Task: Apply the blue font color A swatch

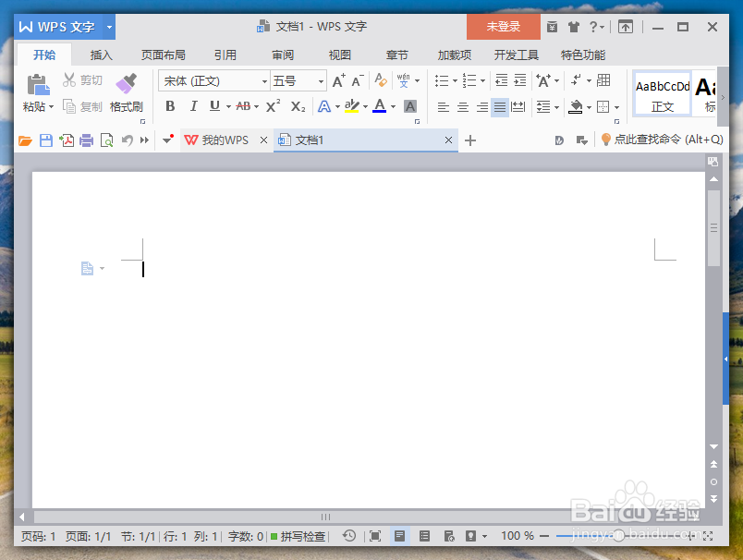Action: point(379,106)
